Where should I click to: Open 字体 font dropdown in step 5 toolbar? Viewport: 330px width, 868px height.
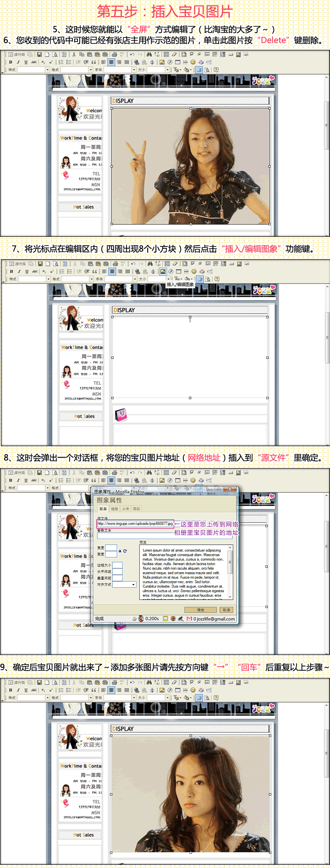tap(120, 69)
